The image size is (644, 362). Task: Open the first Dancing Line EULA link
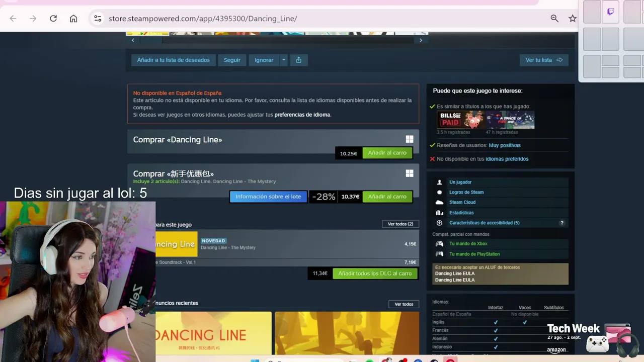(455, 274)
